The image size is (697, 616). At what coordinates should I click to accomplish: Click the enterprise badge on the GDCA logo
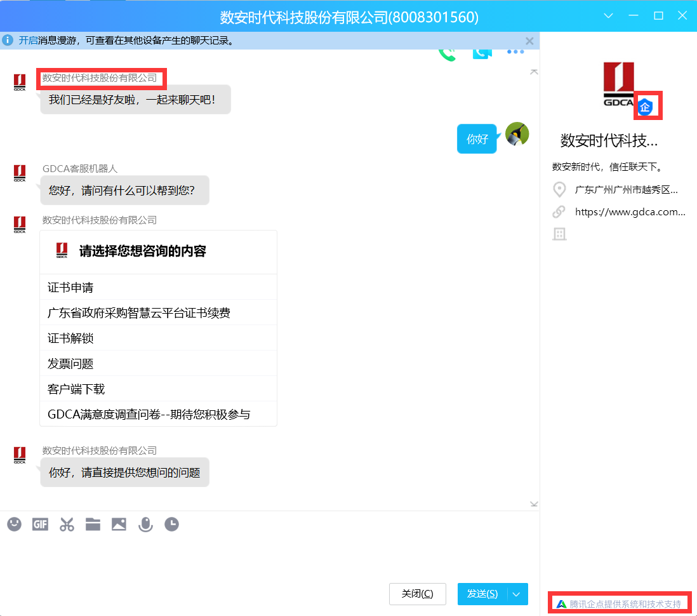(646, 107)
